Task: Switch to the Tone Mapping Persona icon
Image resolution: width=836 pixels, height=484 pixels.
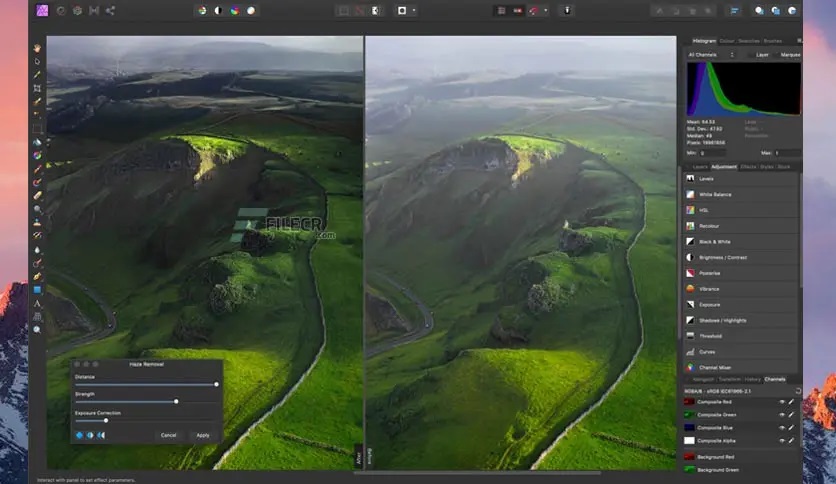Action: pos(94,11)
